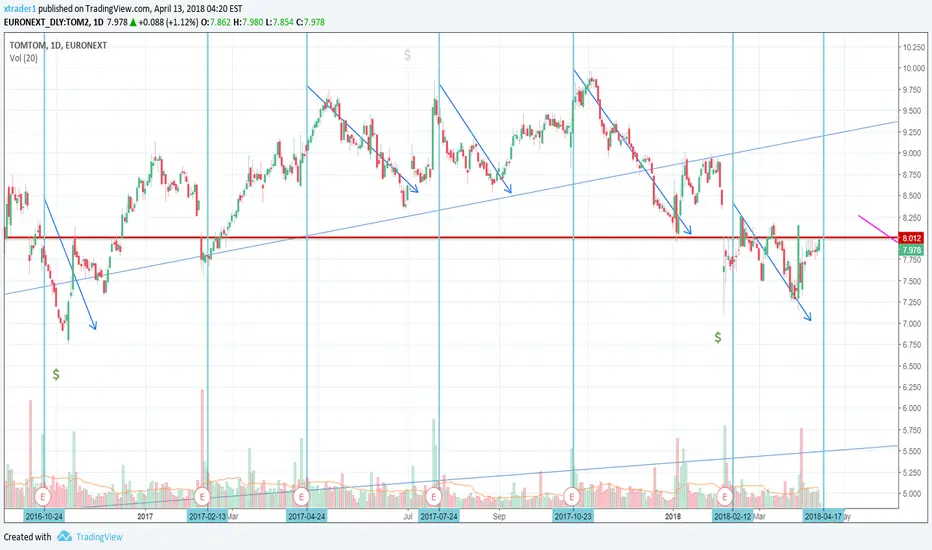
Task: Click the C:7.978 close value
Action: [310, 22]
